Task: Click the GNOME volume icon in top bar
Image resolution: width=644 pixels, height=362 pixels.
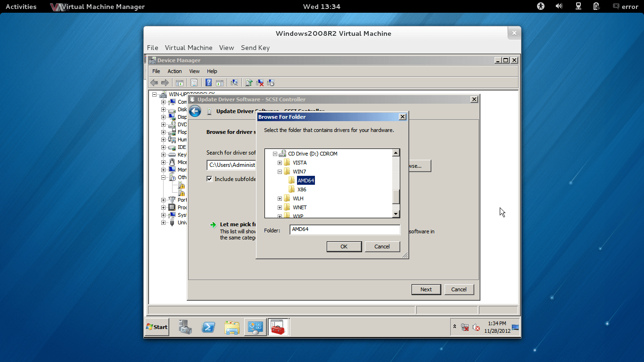Action: (559, 6)
